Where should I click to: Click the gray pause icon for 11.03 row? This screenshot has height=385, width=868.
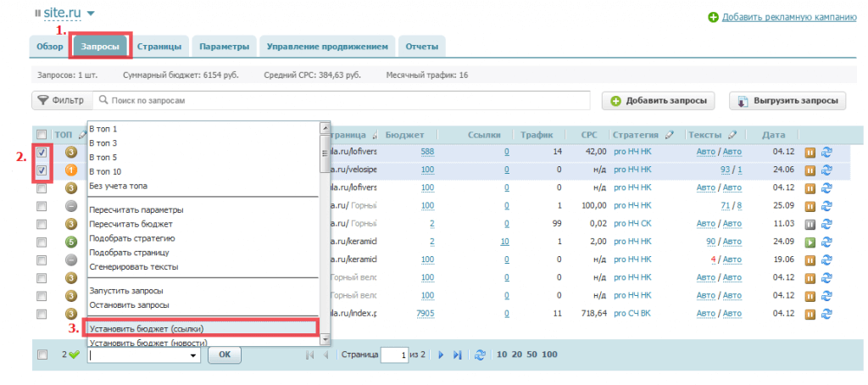coord(810,224)
